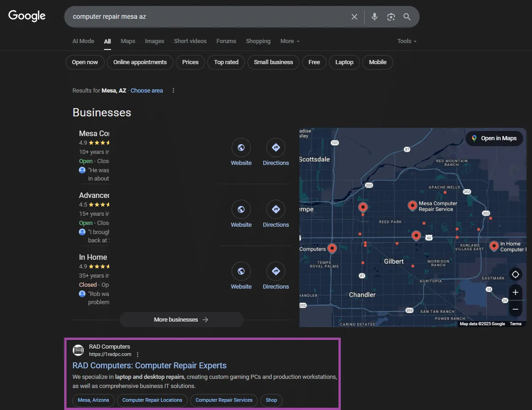Switch to Maps tab

128,41
